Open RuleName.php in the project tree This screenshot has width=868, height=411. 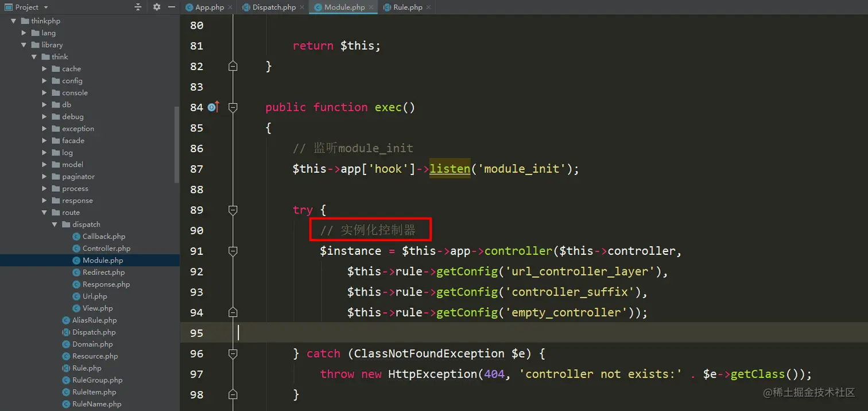(x=92, y=404)
